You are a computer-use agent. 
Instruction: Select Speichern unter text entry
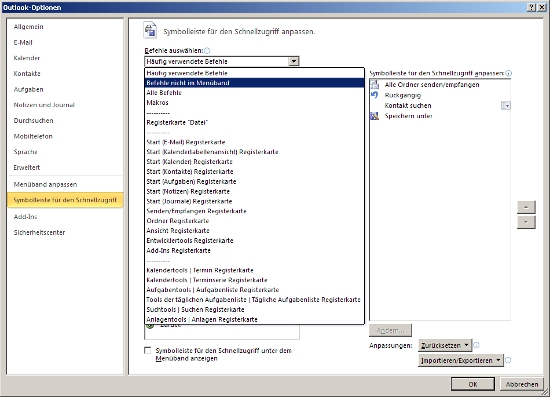408,116
